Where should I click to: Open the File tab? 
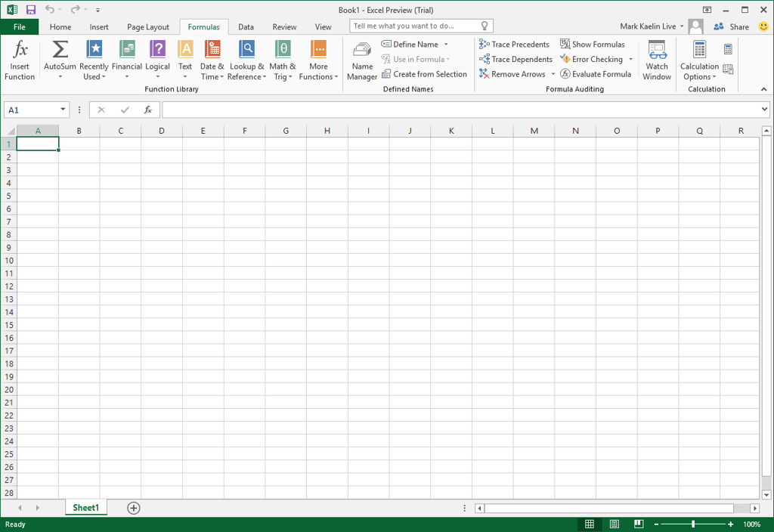coord(19,26)
